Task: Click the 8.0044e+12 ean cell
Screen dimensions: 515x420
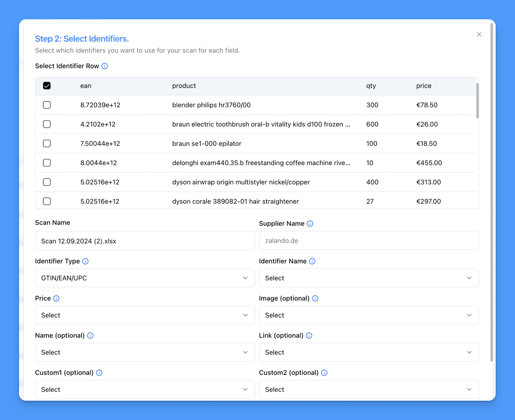Action: (x=99, y=163)
